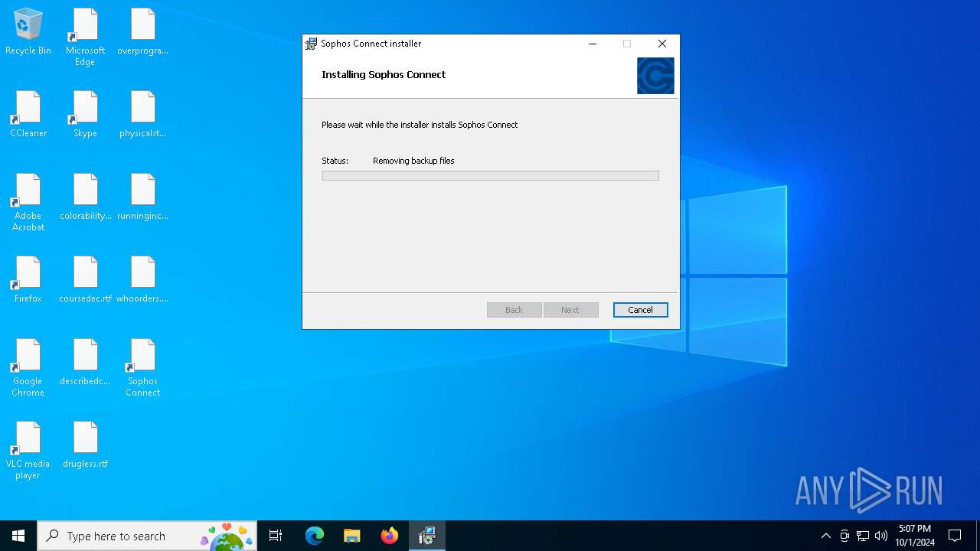Select the Sophos Connect desktop shortcut
980x551 pixels.
pyautogui.click(x=142, y=368)
